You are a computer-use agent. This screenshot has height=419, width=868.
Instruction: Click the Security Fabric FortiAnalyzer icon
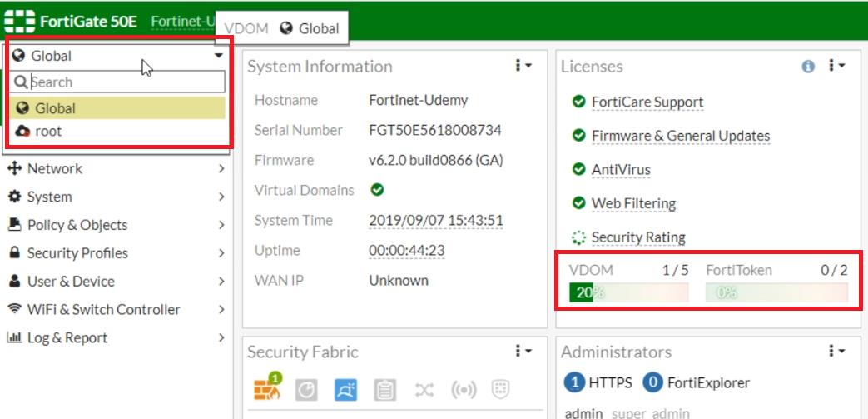[305, 390]
